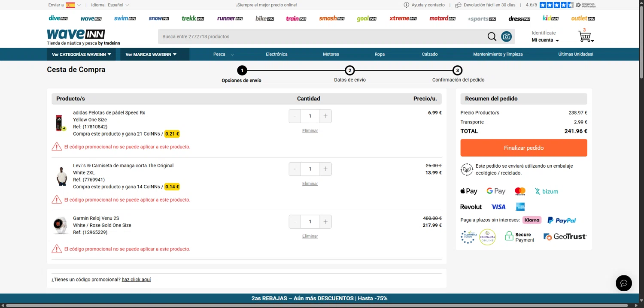Click the TOTAL 241.96 € amount

576,131
